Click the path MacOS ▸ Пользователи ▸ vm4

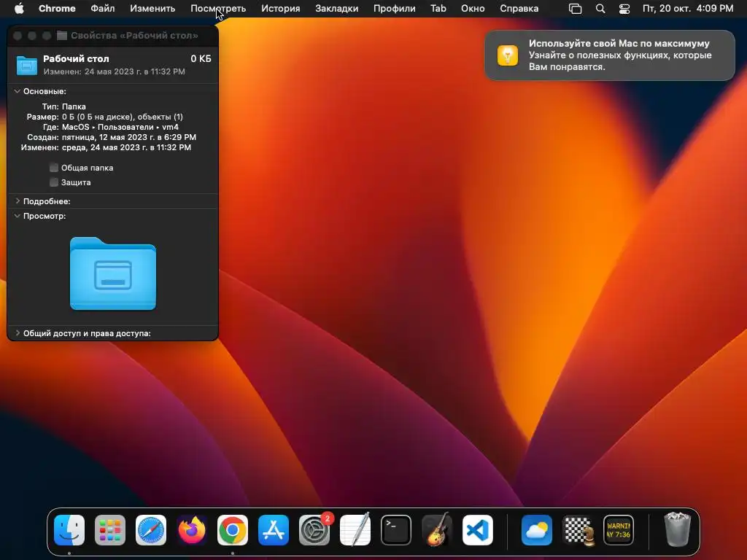[x=120, y=127]
